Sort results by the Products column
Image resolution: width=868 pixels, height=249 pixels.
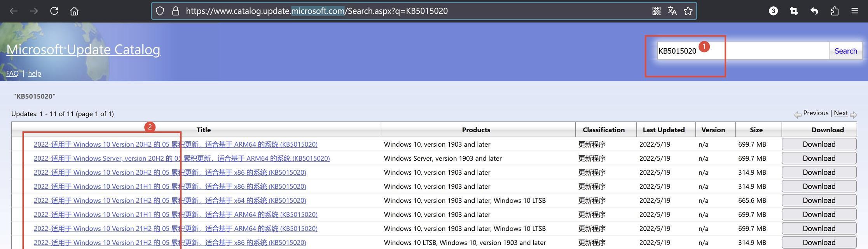point(476,130)
